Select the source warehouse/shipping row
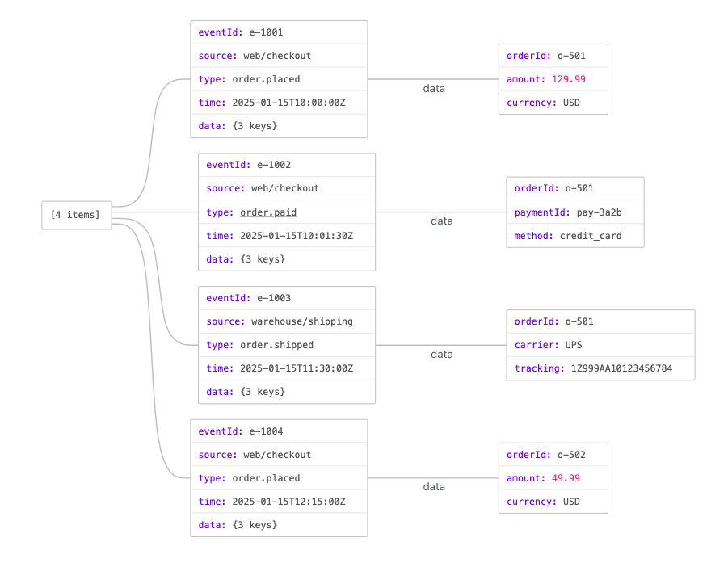This screenshot has height=563, width=728. click(x=287, y=321)
